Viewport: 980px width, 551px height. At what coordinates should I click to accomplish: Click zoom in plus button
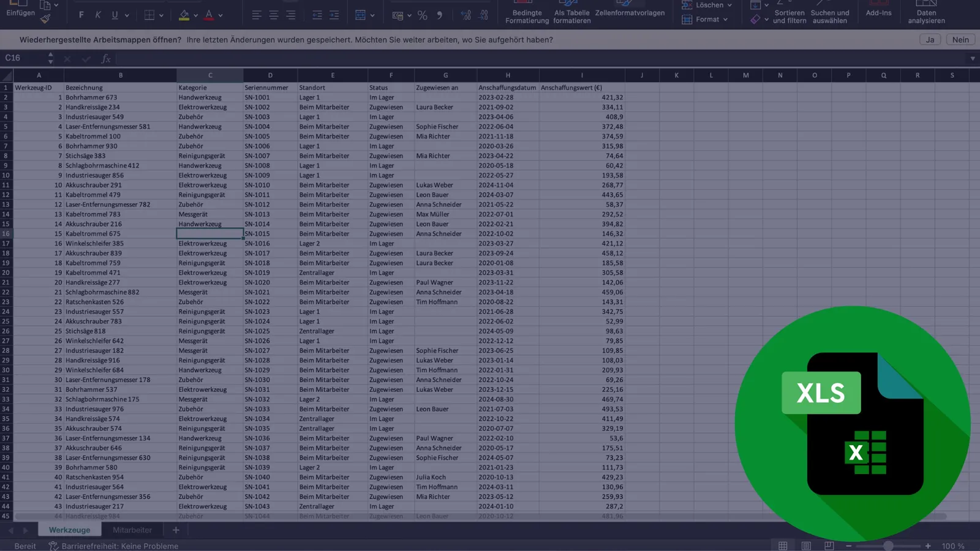point(928,546)
